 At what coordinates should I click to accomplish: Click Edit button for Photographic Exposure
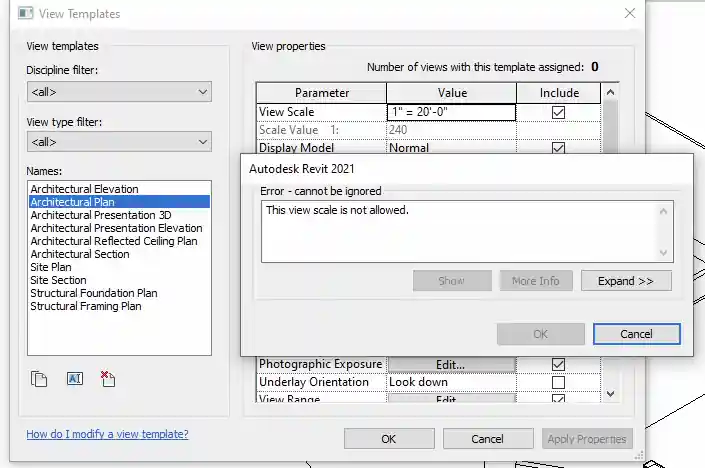coord(451,365)
